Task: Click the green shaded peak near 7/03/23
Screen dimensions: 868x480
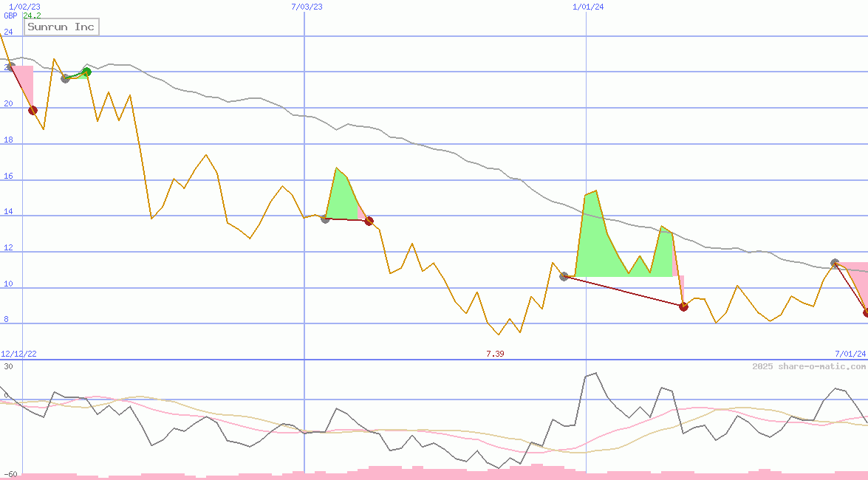Action: pos(340,198)
